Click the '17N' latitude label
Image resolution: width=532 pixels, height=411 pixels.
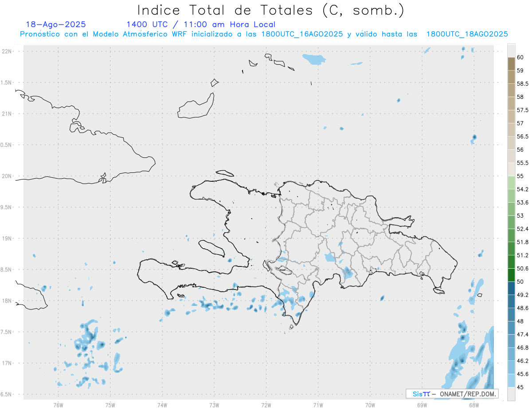7,363
